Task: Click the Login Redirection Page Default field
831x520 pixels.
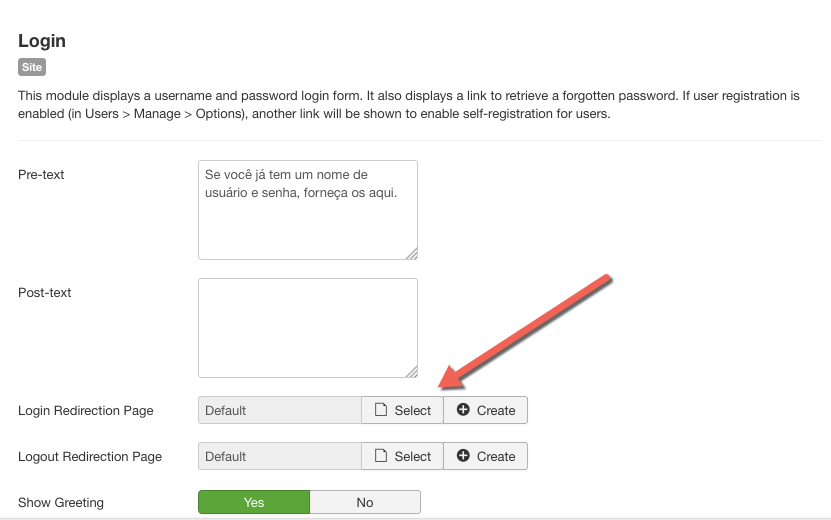Action: pyautogui.click(x=280, y=410)
